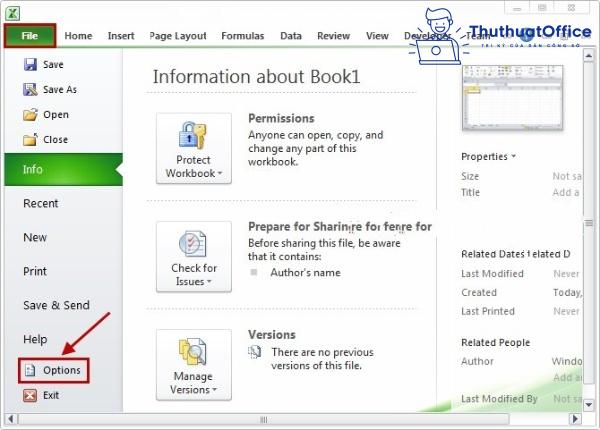Click the versions document icon beside no previous versions

tap(254, 352)
